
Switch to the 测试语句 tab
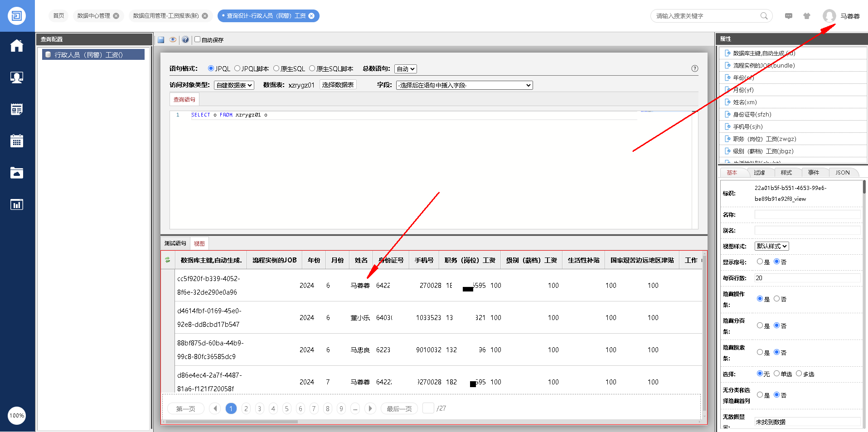175,243
